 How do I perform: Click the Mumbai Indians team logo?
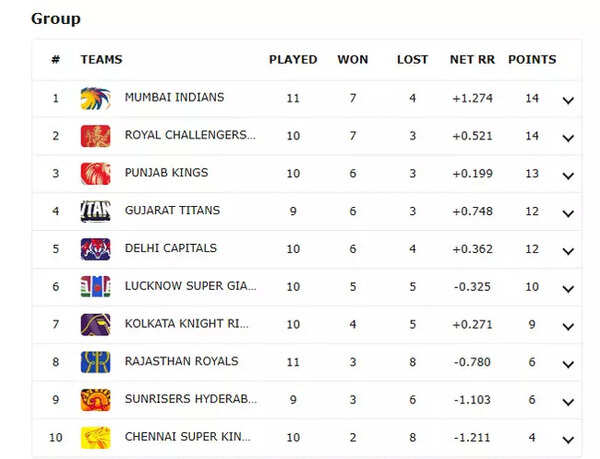click(x=96, y=98)
